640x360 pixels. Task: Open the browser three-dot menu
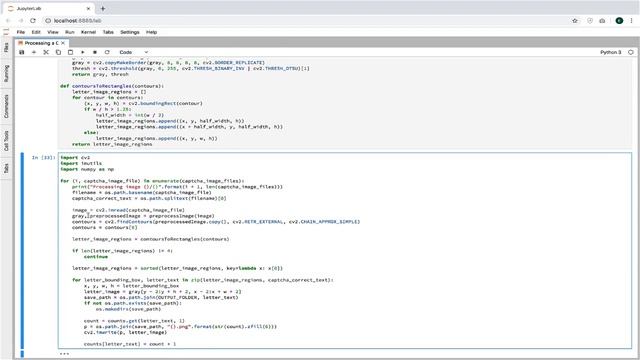[x=631, y=20]
